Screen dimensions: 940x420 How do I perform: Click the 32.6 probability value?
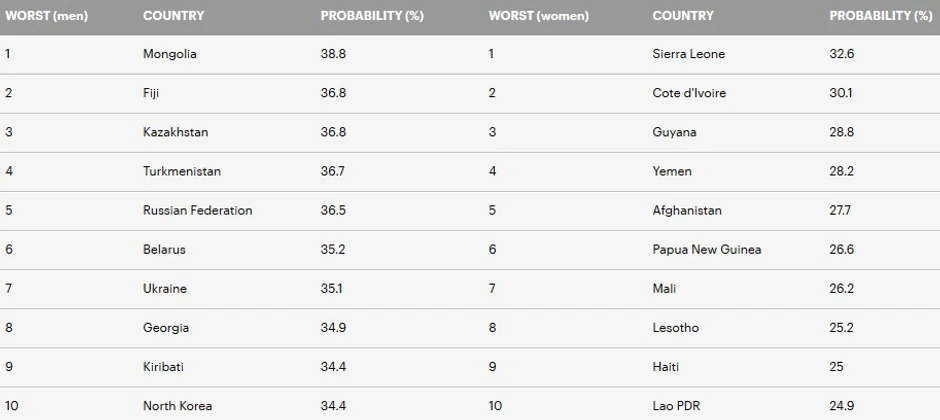pos(842,54)
